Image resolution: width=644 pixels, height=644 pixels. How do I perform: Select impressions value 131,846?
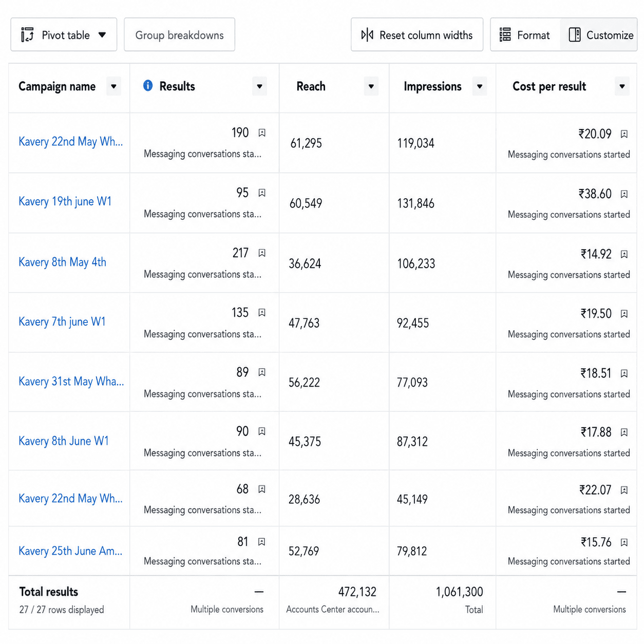[x=415, y=203]
